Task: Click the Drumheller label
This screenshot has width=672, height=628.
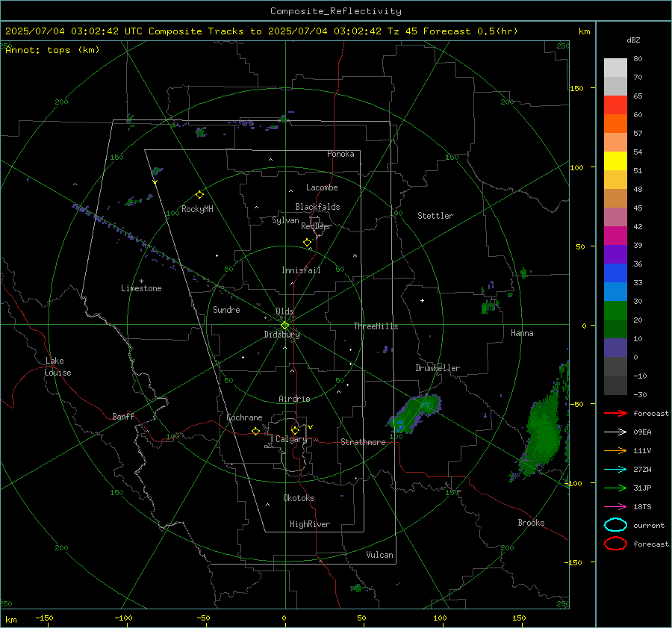Action: [438, 368]
